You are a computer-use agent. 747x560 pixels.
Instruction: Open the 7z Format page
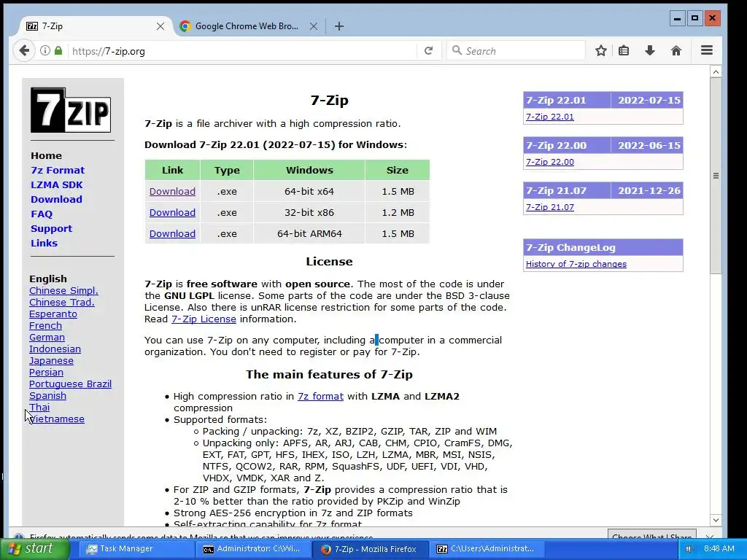tap(58, 170)
